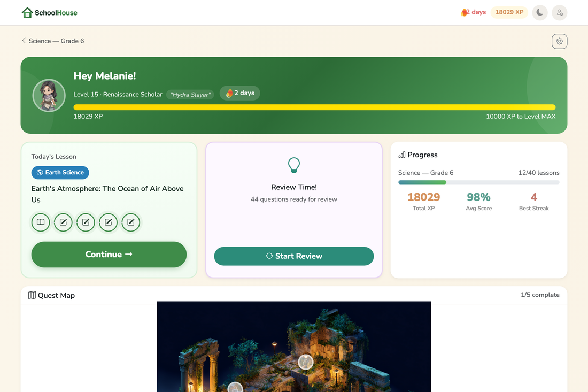Click the Start Review button
Image resolution: width=588 pixels, height=392 pixels.
tap(293, 256)
